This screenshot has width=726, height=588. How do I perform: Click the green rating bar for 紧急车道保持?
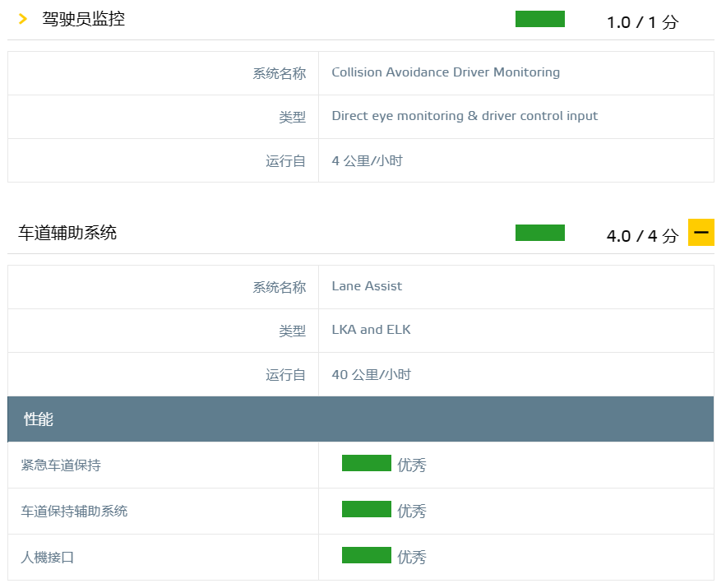[x=366, y=463]
